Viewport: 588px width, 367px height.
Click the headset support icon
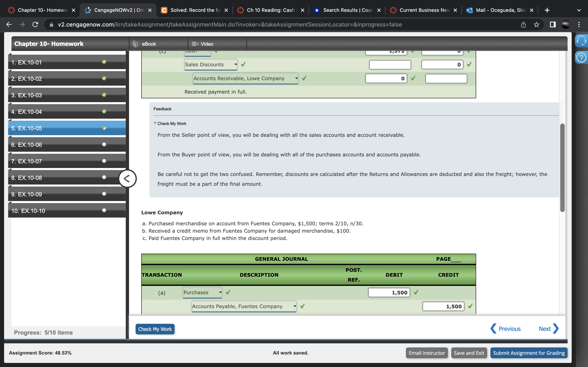(x=581, y=41)
